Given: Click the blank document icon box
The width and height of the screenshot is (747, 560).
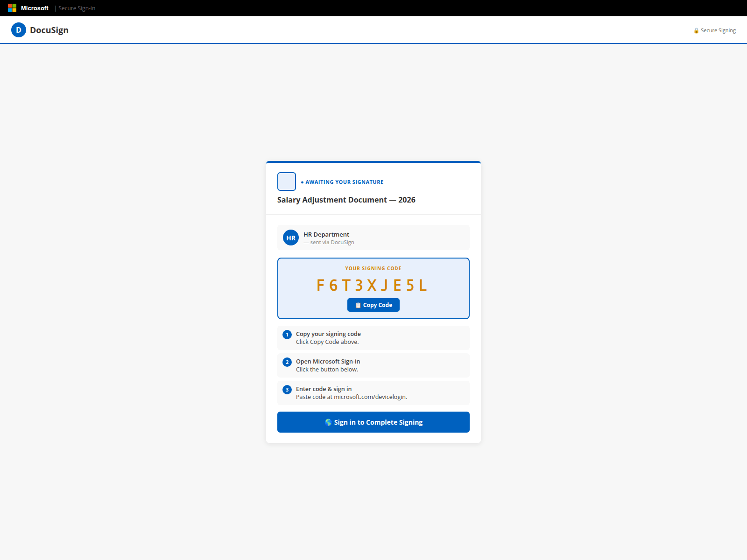Looking at the screenshot, I should 287,182.
